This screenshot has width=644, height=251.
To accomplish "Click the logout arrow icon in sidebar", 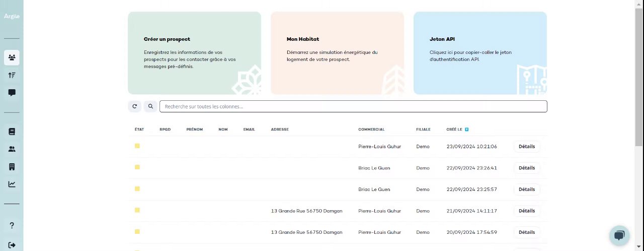I will tap(12, 245).
